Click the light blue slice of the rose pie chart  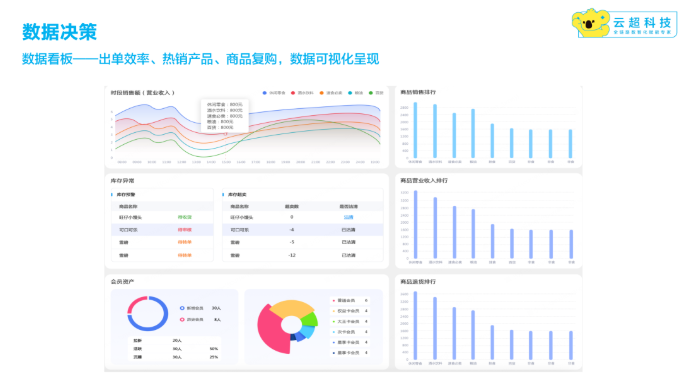point(307,331)
